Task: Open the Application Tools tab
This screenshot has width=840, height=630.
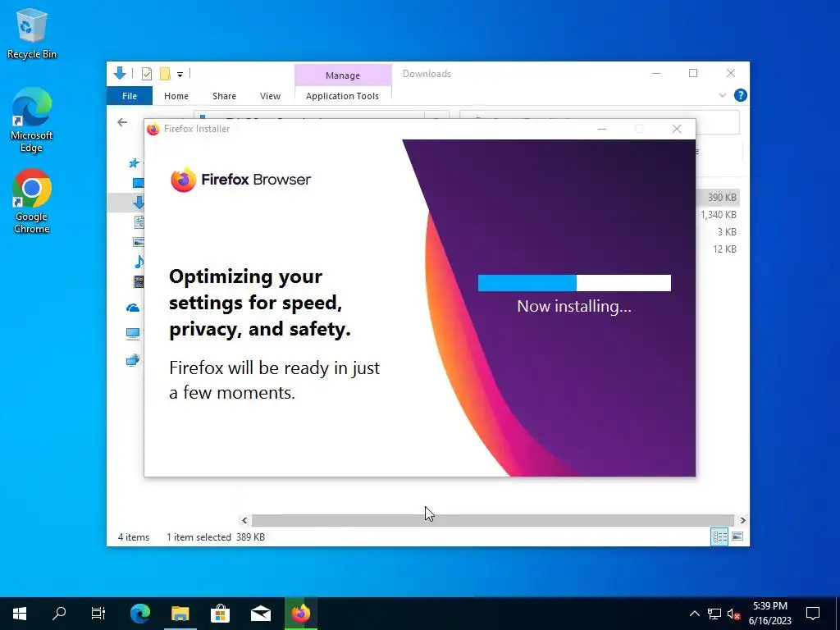Action: [x=342, y=96]
